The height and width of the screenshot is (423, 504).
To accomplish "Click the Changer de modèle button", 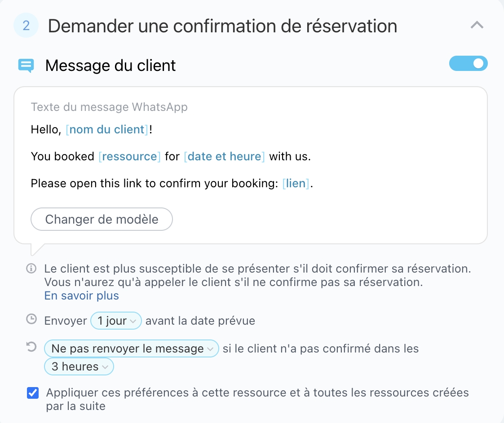I will (x=102, y=219).
